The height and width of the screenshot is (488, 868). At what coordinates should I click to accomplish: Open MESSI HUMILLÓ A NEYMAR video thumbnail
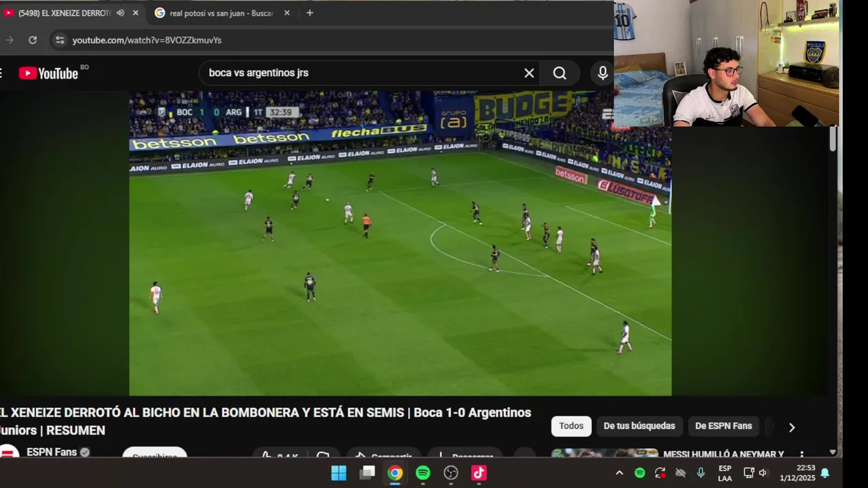[605, 453]
